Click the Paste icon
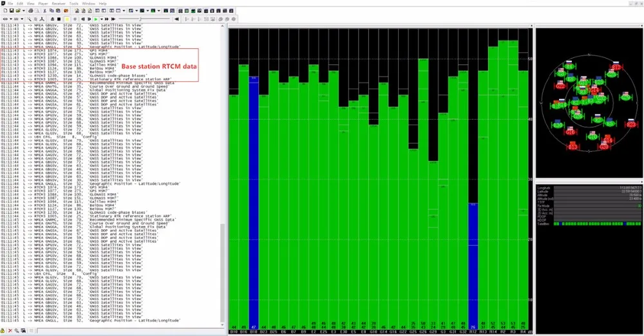 (58, 11)
